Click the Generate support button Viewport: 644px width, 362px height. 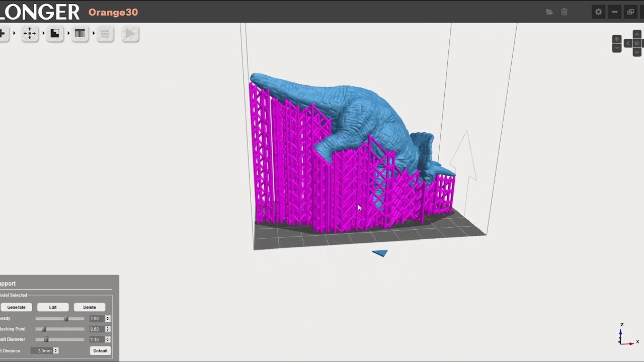[x=16, y=307]
